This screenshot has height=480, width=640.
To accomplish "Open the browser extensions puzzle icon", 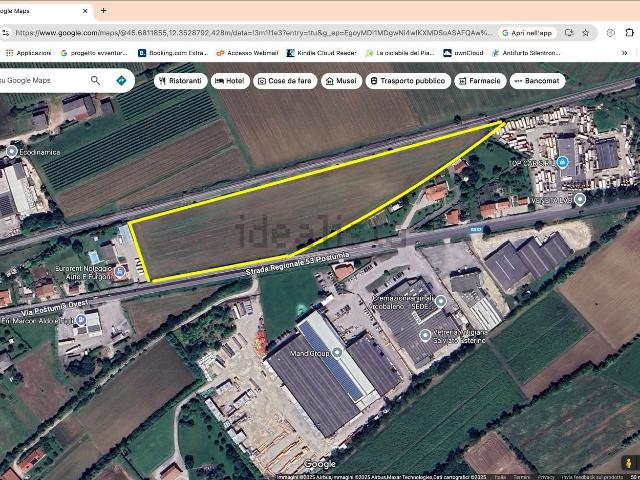I will 629,33.
